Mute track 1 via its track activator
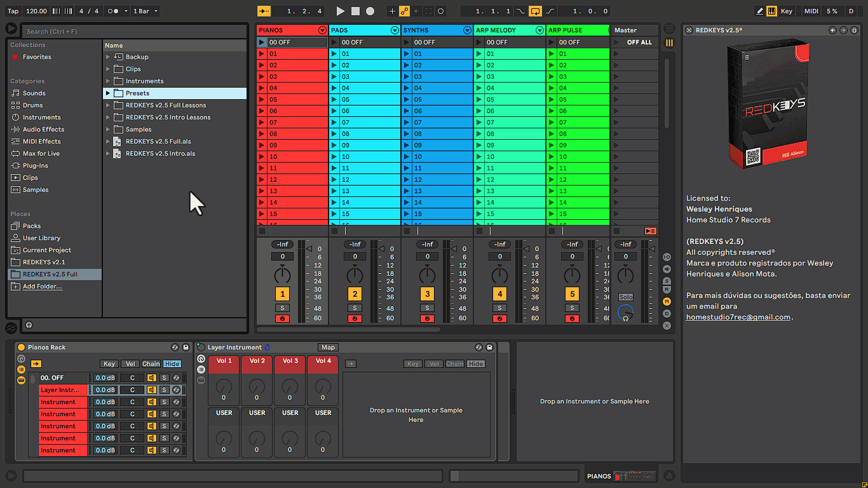 (282, 294)
